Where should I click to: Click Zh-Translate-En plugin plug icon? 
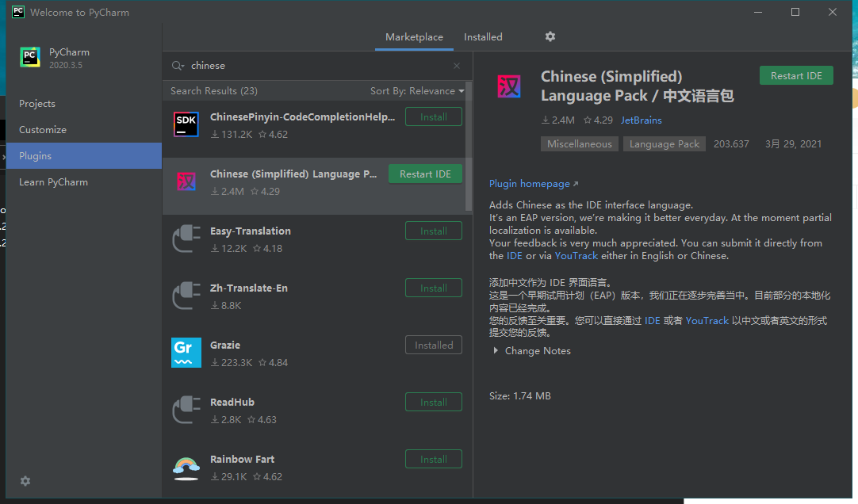tap(186, 296)
